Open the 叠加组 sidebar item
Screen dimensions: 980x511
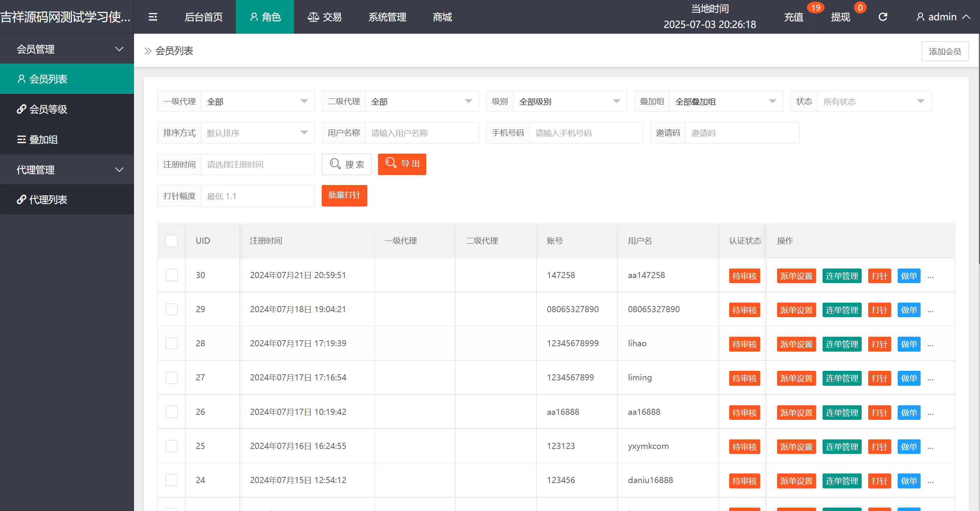[x=67, y=139]
